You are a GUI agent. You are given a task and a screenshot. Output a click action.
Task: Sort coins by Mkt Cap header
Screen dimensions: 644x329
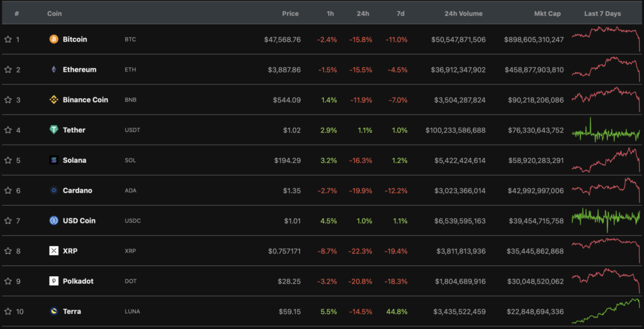548,13
